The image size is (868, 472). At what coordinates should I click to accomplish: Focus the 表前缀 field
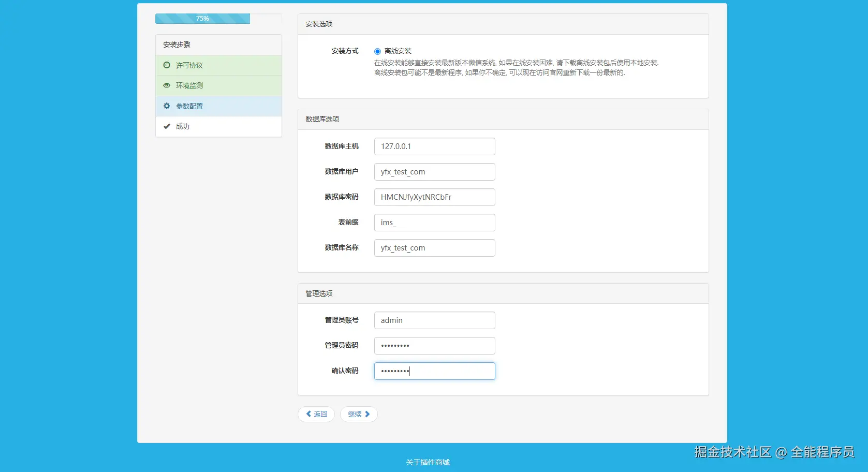pos(435,223)
